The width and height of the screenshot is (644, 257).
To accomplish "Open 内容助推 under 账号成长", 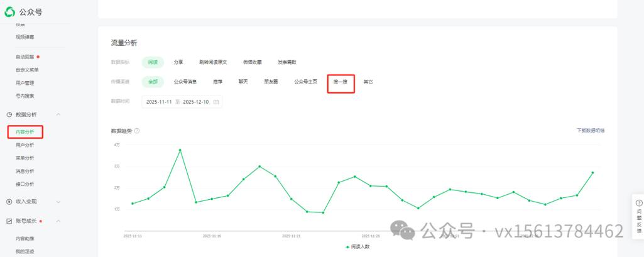I will [x=25, y=239].
